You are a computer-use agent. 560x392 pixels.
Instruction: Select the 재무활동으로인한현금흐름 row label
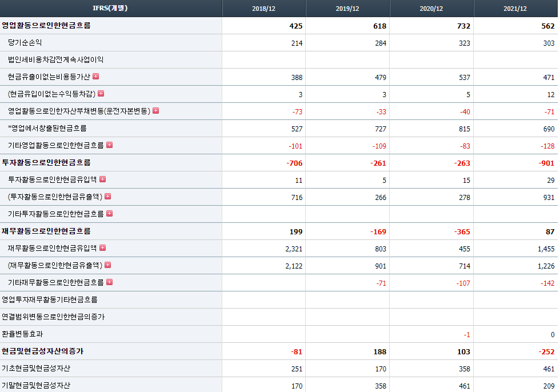click(46, 231)
